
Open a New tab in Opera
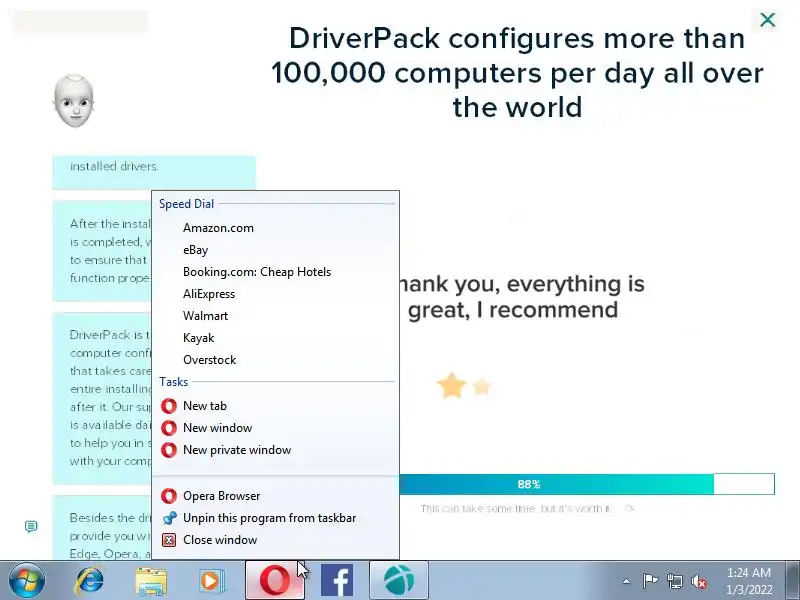[276, 406]
